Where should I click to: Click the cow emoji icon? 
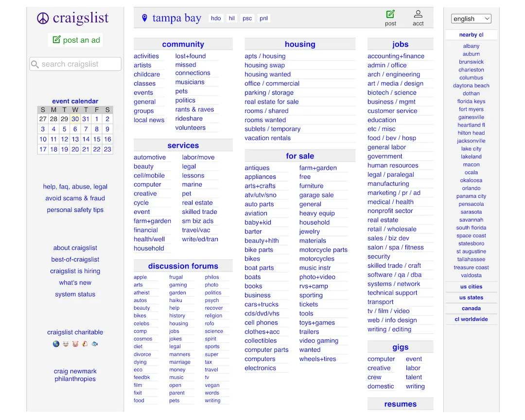click(66, 344)
